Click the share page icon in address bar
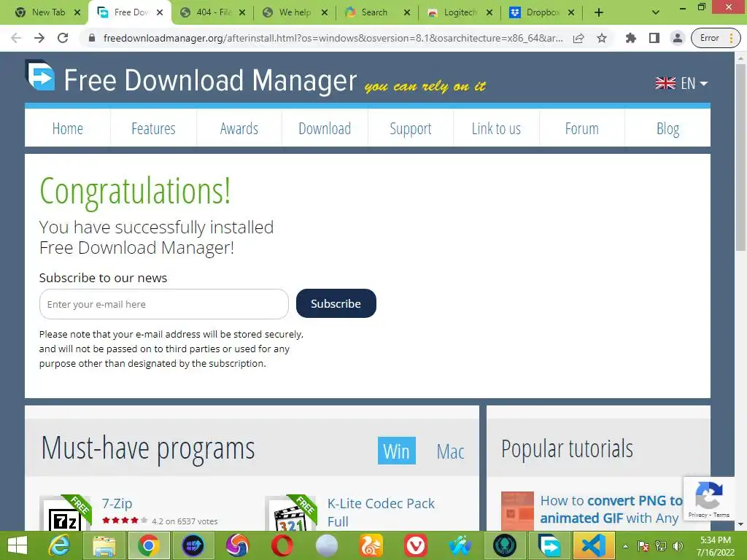Viewport: 747px width, 560px height. (x=578, y=38)
